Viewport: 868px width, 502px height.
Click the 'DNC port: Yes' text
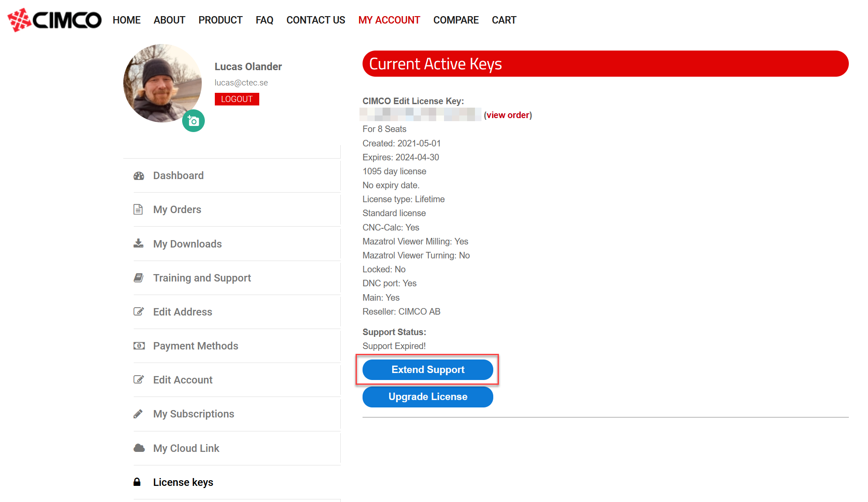[x=390, y=283]
